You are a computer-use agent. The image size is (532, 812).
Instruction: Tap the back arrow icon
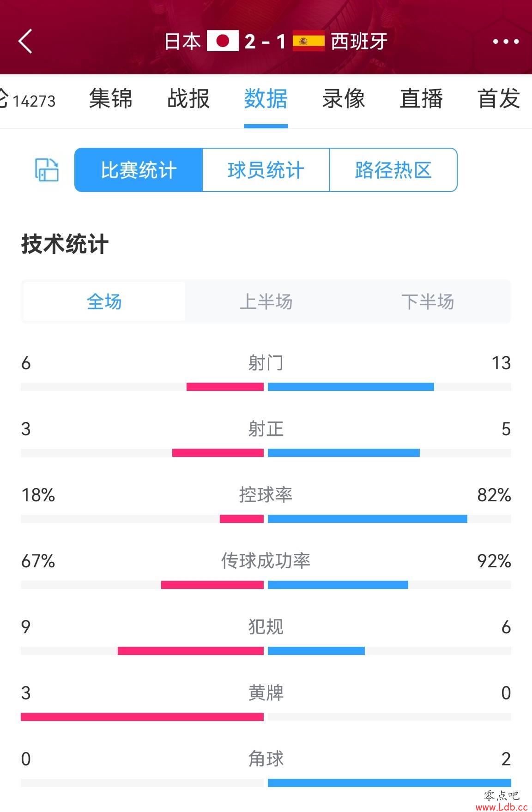(26, 42)
